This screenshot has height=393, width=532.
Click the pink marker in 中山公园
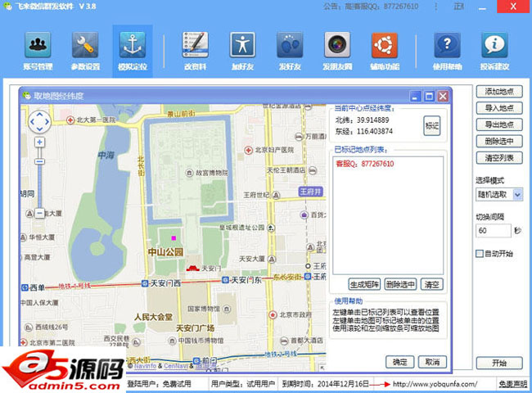click(x=174, y=238)
